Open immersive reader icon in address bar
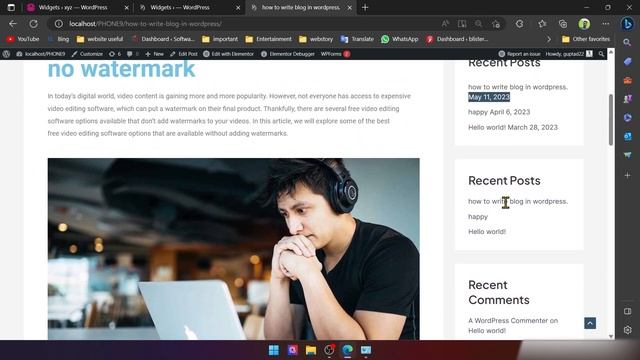640x360 pixels. [462, 24]
